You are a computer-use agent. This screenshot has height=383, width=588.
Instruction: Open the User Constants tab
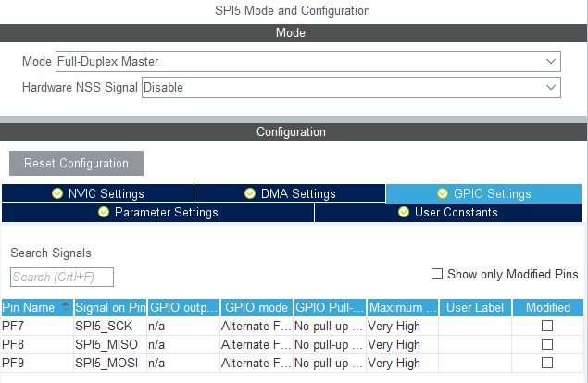[451, 212]
